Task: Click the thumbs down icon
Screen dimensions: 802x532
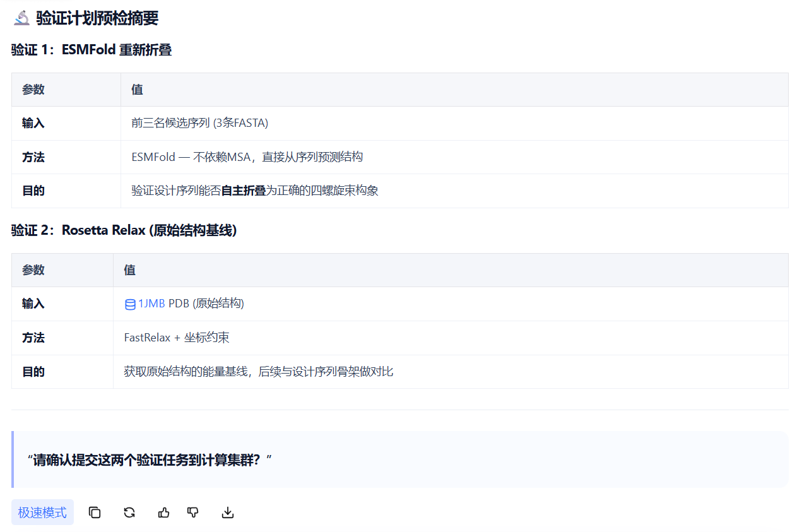Action: pyautogui.click(x=193, y=512)
